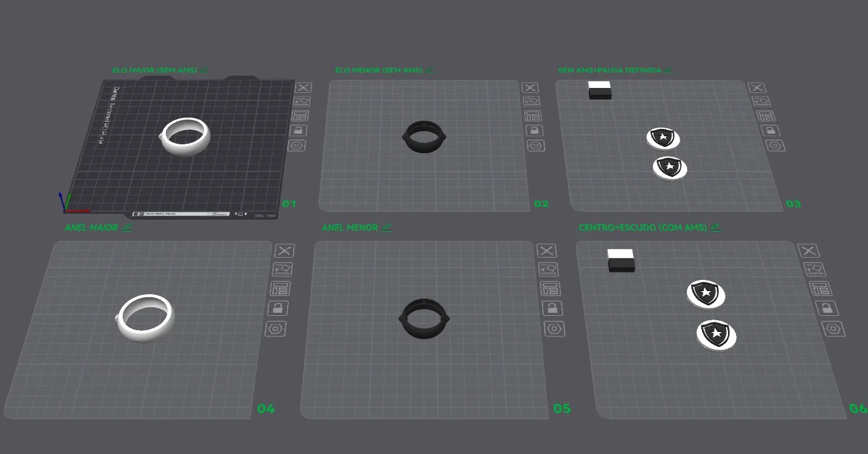Remove all objects from plate 02
This screenshot has height=454, width=868.
click(x=530, y=88)
